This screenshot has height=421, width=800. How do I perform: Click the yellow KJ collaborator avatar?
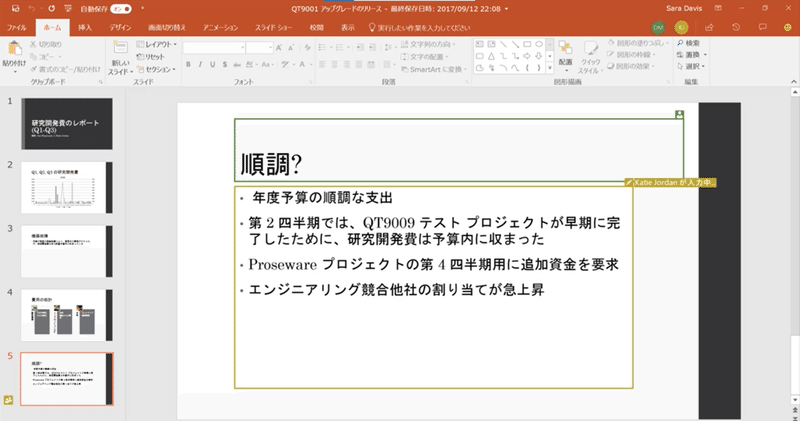coord(681,28)
